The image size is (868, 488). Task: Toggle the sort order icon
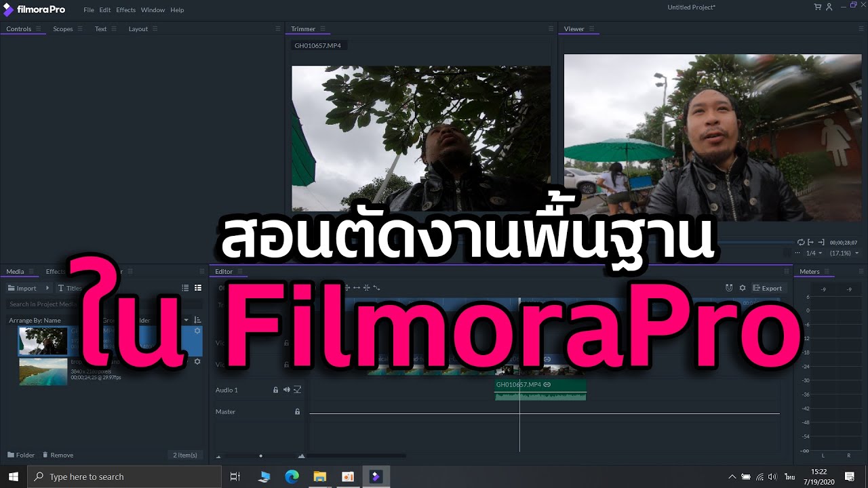click(198, 320)
